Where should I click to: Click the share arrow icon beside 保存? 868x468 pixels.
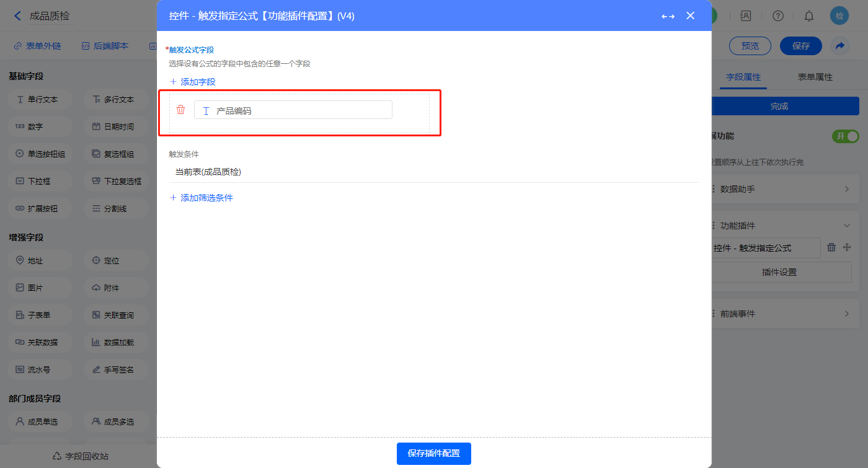click(x=840, y=46)
